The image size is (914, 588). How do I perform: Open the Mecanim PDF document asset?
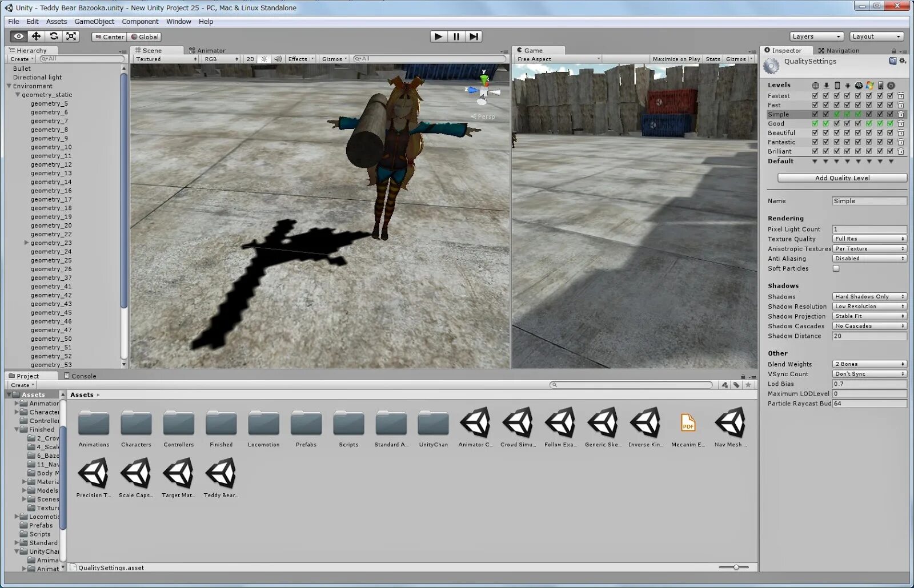(688, 428)
